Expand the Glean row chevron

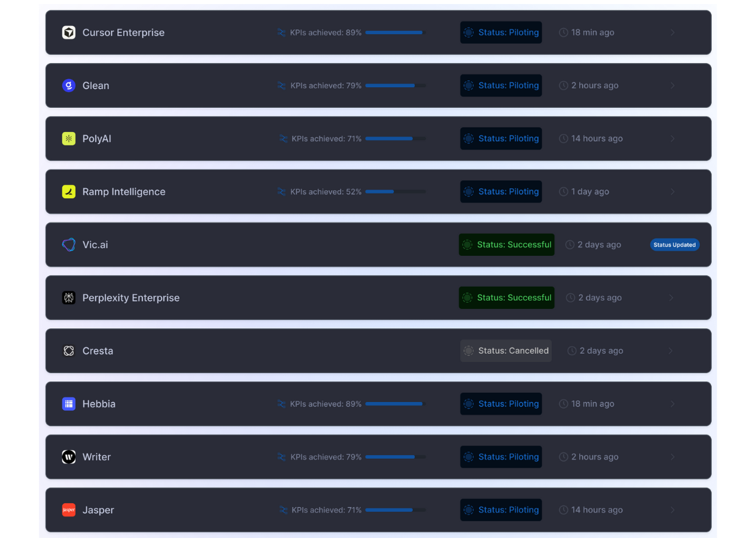coord(673,85)
